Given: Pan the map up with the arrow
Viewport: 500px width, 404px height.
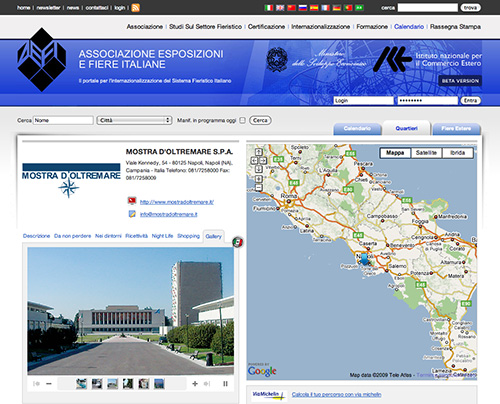Looking at the screenshot, I should pos(259,152).
